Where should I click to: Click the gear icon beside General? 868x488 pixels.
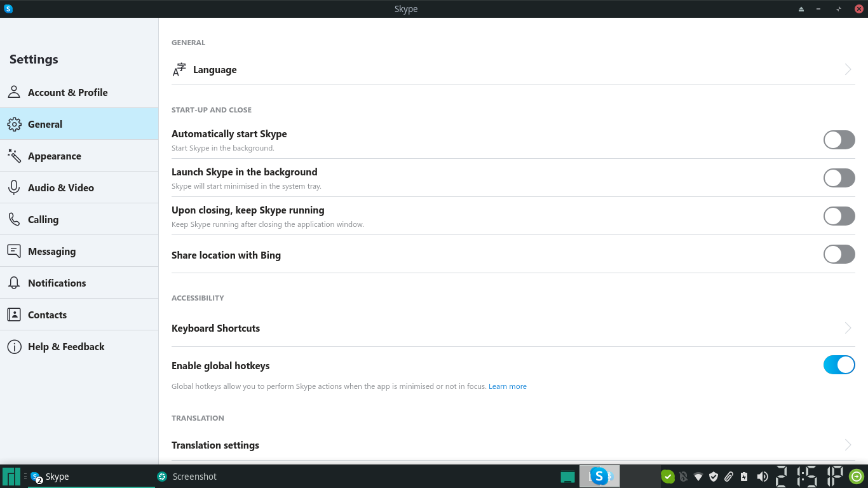pos(14,124)
